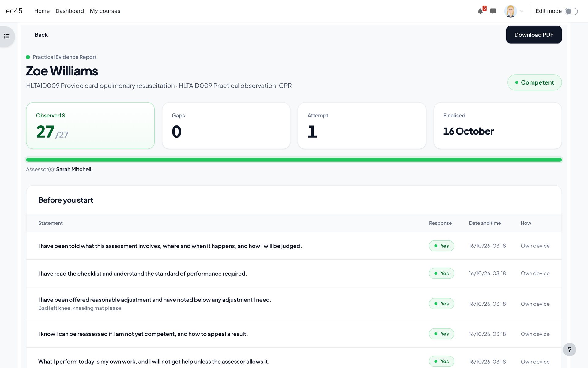588x368 pixels.
Task: Click the Competent status badge
Action: 534,82
